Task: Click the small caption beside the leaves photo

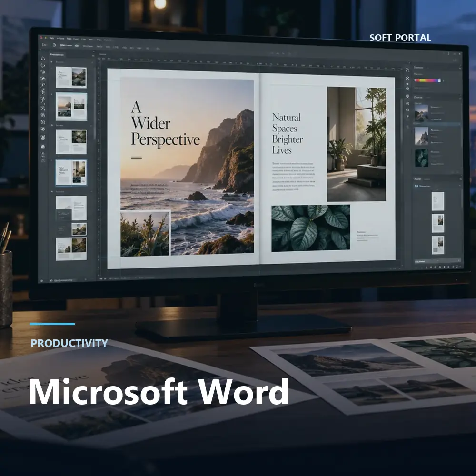Action: pyautogui.click(x=368, y=236)
